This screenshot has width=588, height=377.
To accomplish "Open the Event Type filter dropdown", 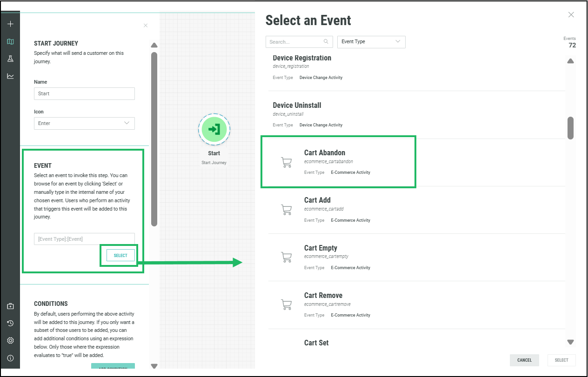I will 371,42.
